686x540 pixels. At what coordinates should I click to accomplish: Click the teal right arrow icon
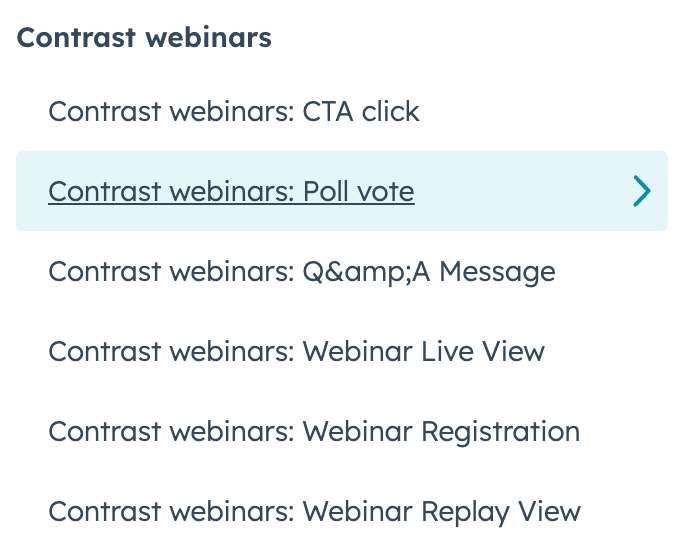point(641,191)
